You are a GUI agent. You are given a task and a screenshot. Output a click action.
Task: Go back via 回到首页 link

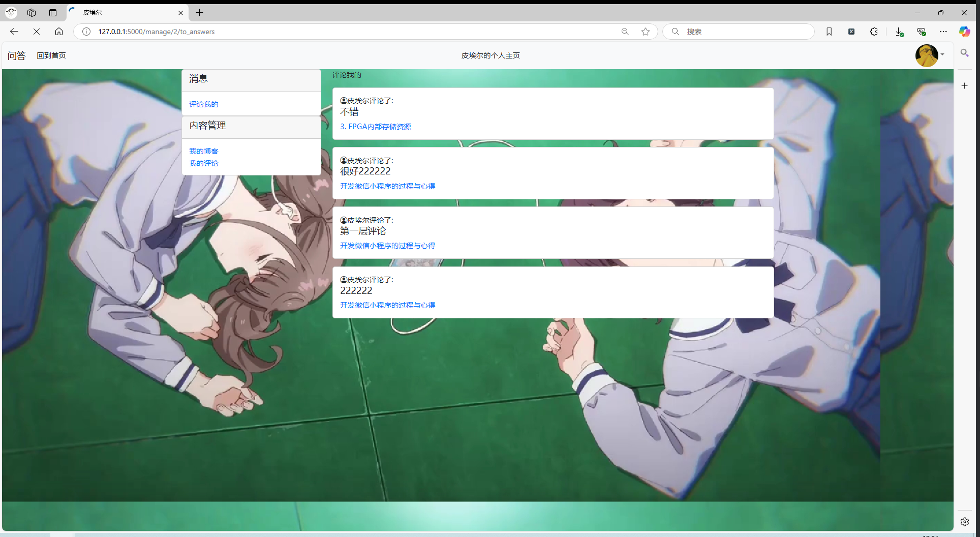click(x=51, y=55)
